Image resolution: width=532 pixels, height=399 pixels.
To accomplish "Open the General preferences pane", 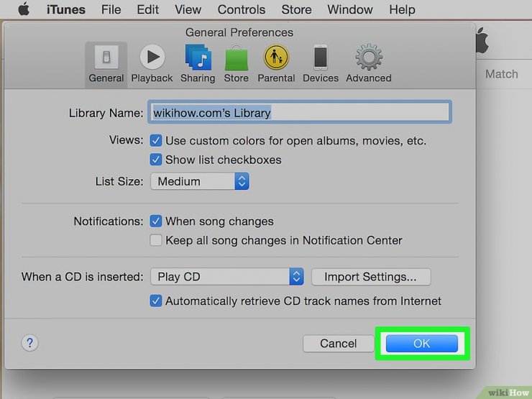I will point(106,65).
